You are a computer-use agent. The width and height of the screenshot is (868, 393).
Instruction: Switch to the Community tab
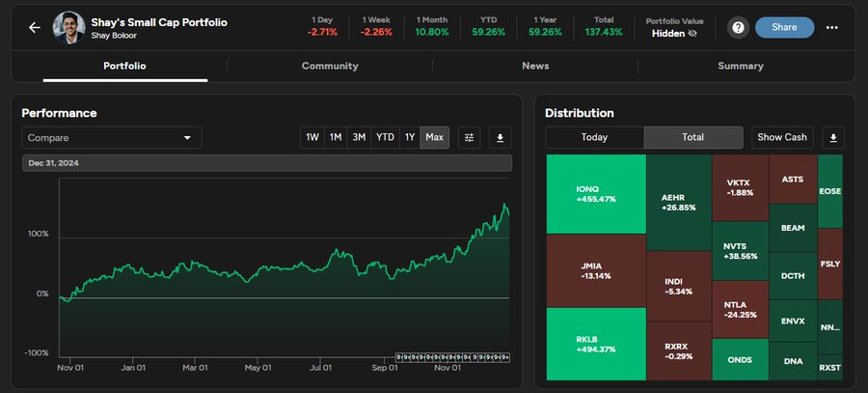pyautogui.click(x=330, y=66)
